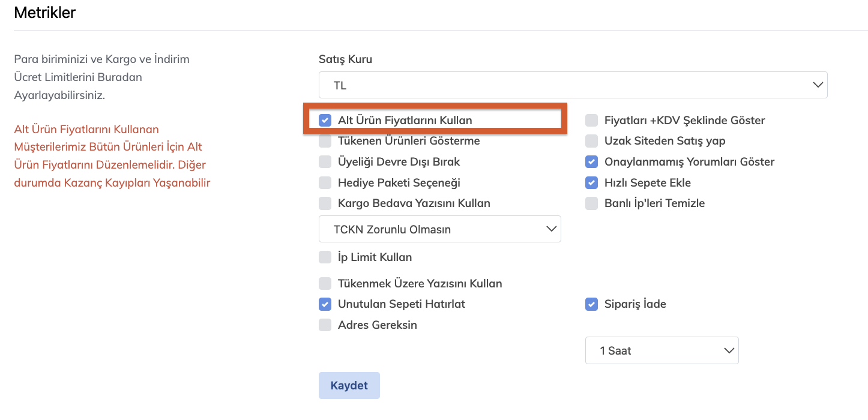This screenshot has width=868, height=420.
Task: Open the 1 Saat duration dropdown
Action: pyautogui.click(x=662, y=350)
